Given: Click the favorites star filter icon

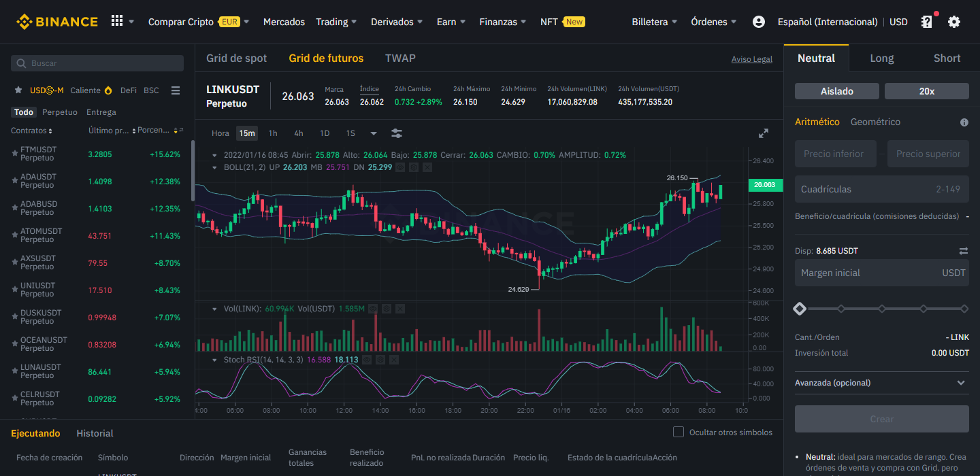Looking at the screenshot, I should pos(18,90).
